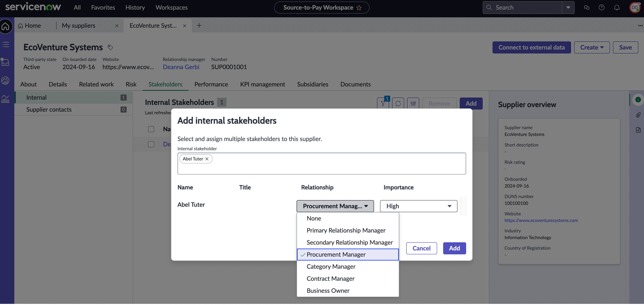Choose Business Owner option
This screenshot has width=644, height=305.
(x=347, y=291)
